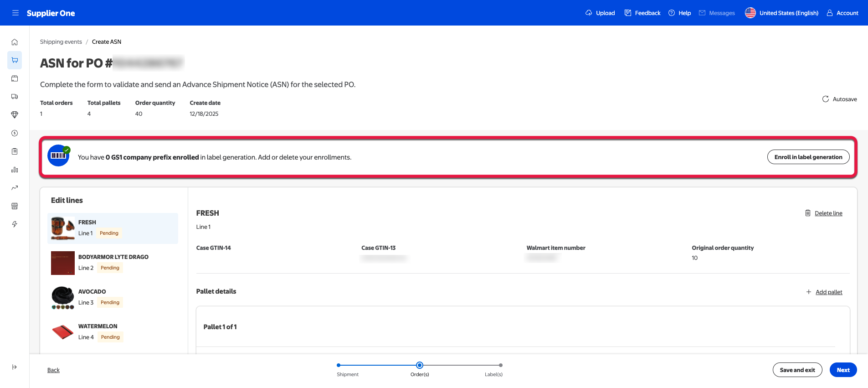This screenshot has height=388, width=868.
Task: Click the storefront icon in sidebar
Action: click(x=15, y=206)
